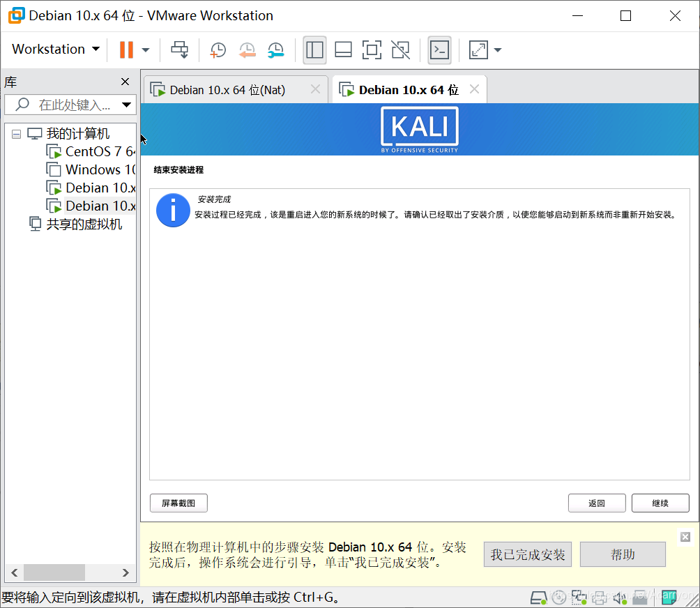The image size is (700, 608).
Task: Click the horizontal scrollbar in the library panel
Action: tap(54, 572)
